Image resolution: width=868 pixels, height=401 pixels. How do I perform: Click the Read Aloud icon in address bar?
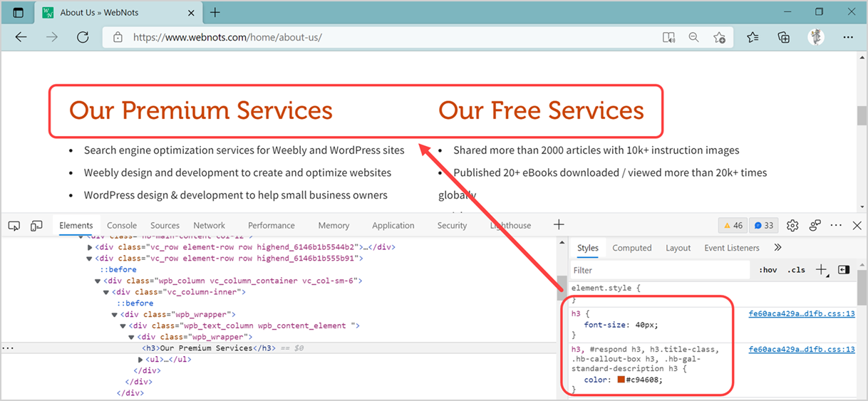[x=668, y=38]
